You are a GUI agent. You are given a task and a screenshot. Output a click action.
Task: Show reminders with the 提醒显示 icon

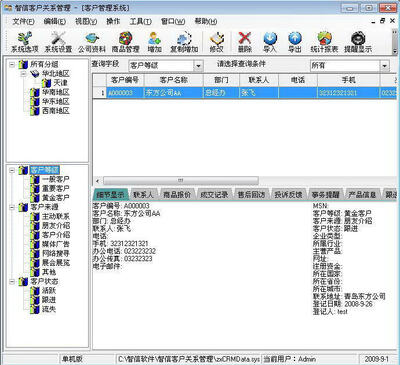[358, 42]
